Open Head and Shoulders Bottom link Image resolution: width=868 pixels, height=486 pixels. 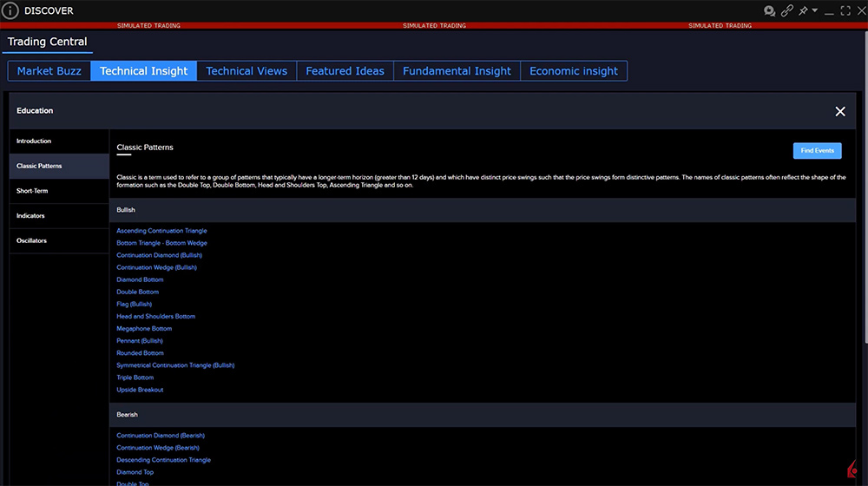[155, 316]
